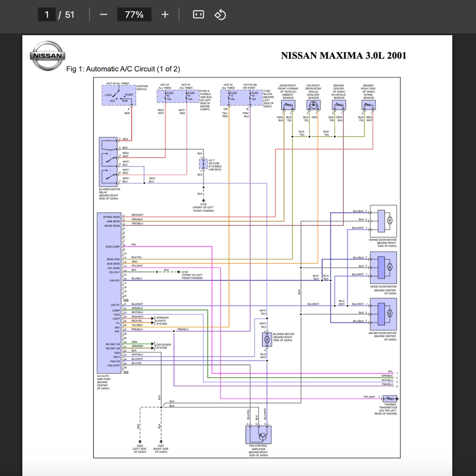The height and width of the screenshot is (476, 476).
Task: Click the "RR DEF ON" pin label
Action: click(x=113, y=349)
